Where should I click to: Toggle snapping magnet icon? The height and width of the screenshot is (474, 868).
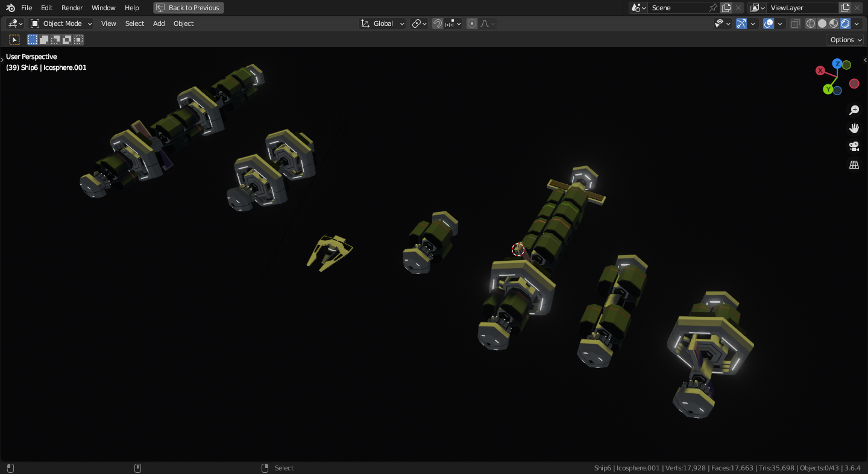point(438,23)
